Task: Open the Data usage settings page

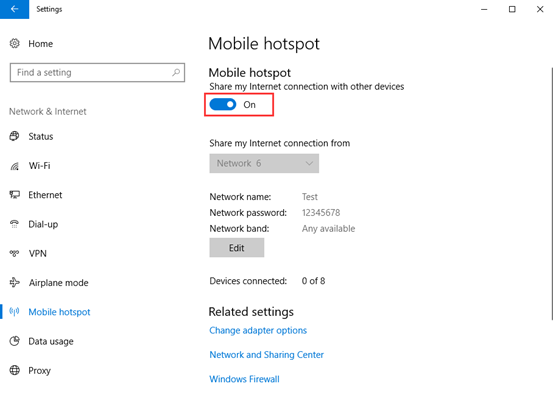Action: pos(51,341)
